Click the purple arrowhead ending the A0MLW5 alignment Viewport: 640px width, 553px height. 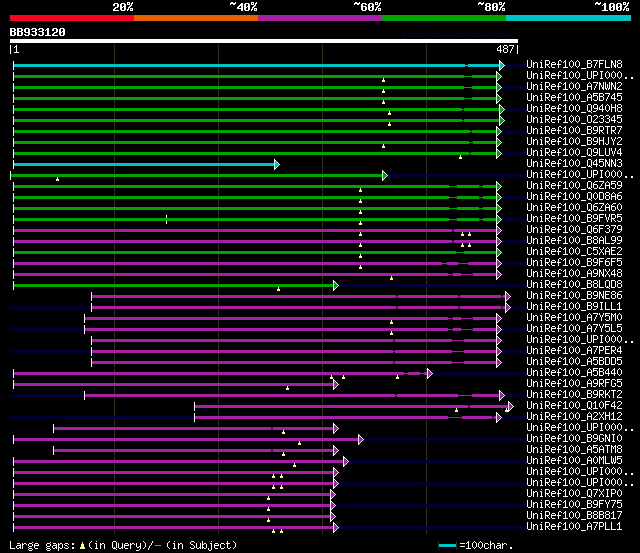tap(346, 462)
